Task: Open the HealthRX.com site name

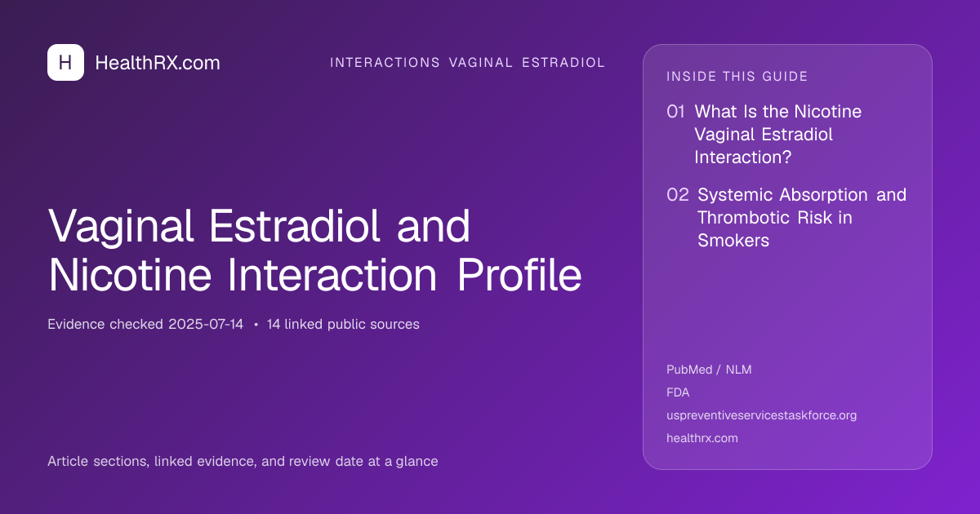Action: pos(158,63)
